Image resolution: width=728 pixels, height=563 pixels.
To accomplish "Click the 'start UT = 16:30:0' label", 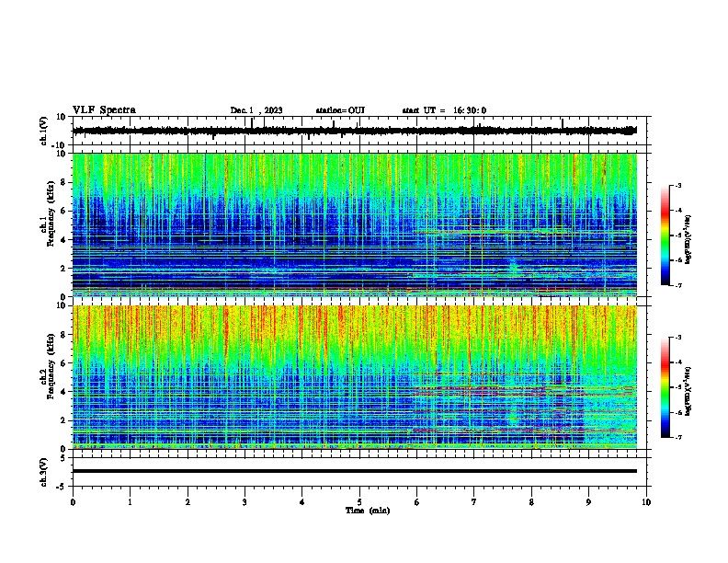I will pyautogui.click(x=444, y=110).
